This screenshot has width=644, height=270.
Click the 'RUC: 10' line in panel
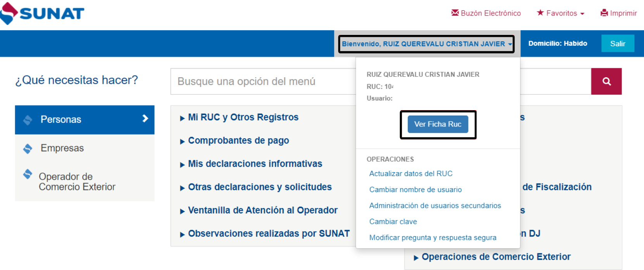[380, 87]
